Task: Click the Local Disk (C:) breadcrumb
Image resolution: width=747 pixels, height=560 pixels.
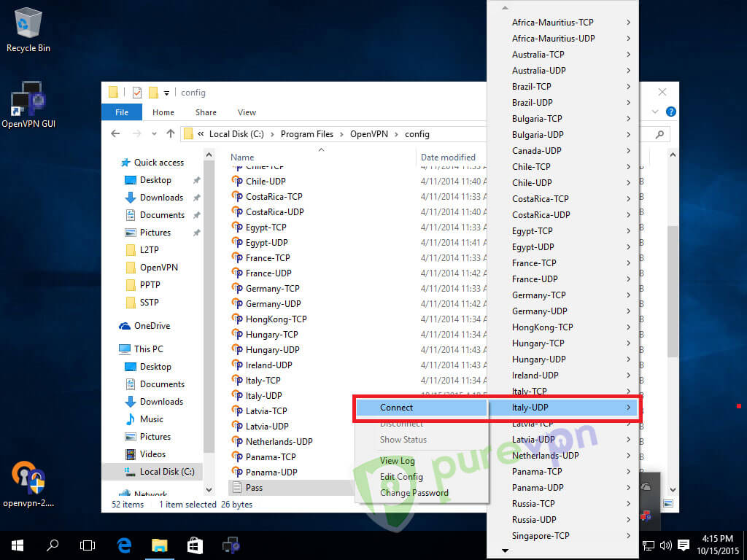Action: tap(236, 134)
